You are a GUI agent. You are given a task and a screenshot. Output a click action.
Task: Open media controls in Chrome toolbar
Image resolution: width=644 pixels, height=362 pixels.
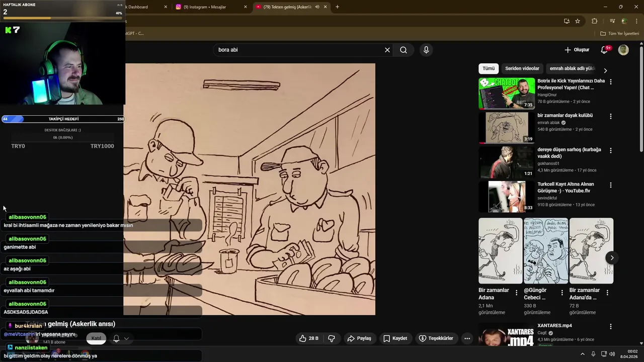click(612, 21)
